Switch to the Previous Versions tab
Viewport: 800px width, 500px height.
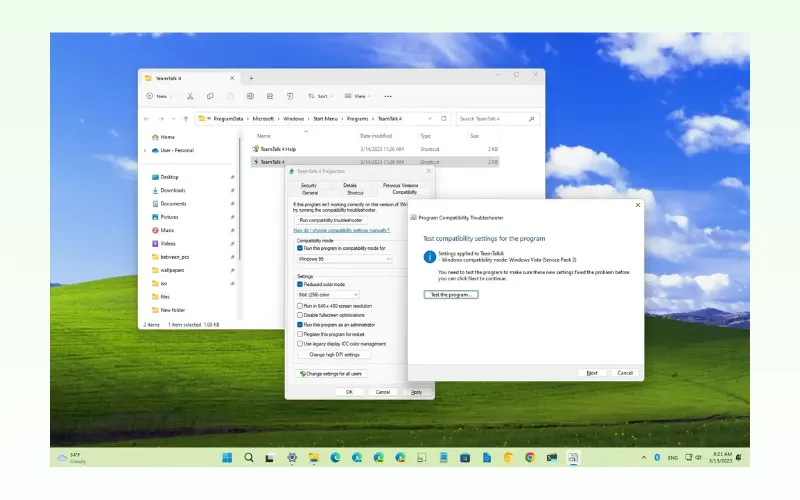coord(401,185)
